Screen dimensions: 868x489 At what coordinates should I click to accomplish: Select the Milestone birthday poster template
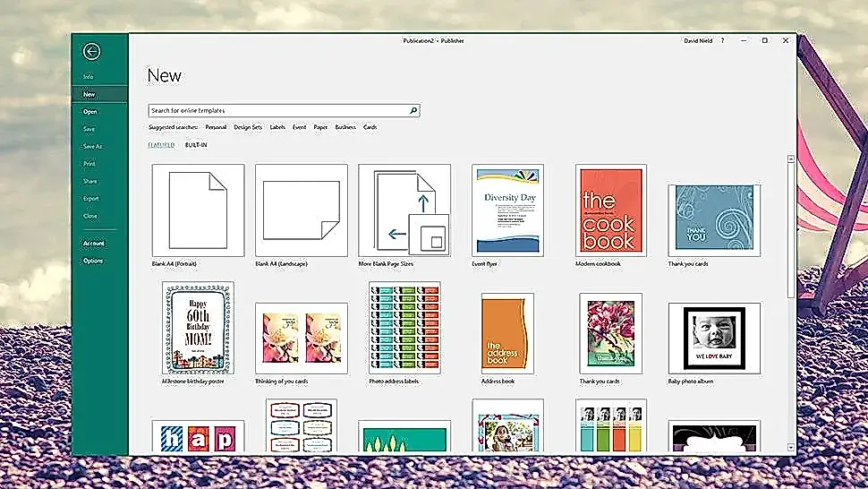coord(198,328)
